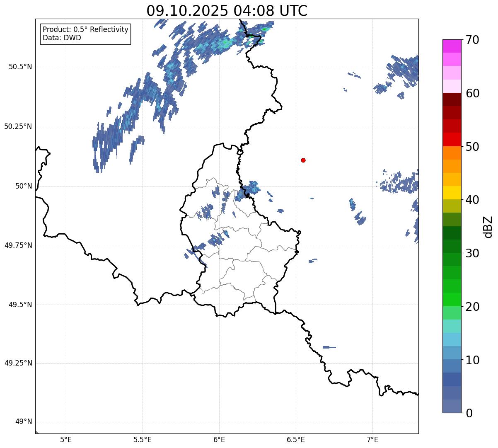
Task: Click the title '09.10.2025 04:08 UTC'
Action: [x=227, y=10]
